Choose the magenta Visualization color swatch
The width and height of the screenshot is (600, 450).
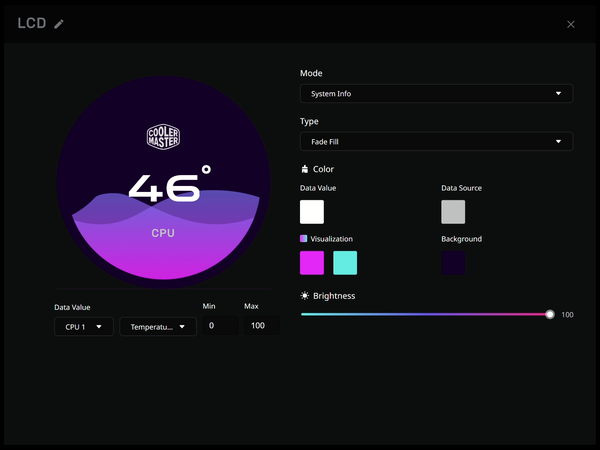click(312, 263)
